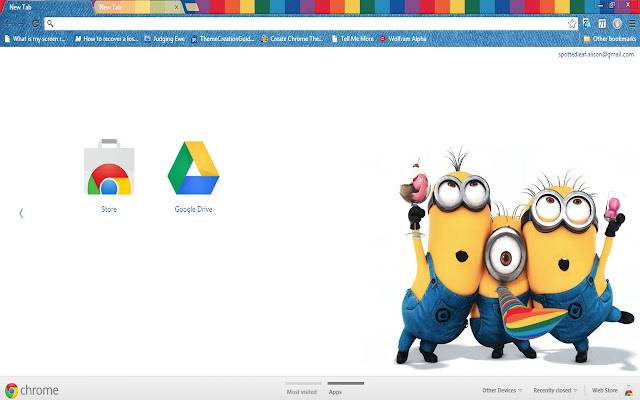Go forward with the forward arrow
Image resolution: width=640 pixels, height=400 pixels.
click(x=21, y=24)
